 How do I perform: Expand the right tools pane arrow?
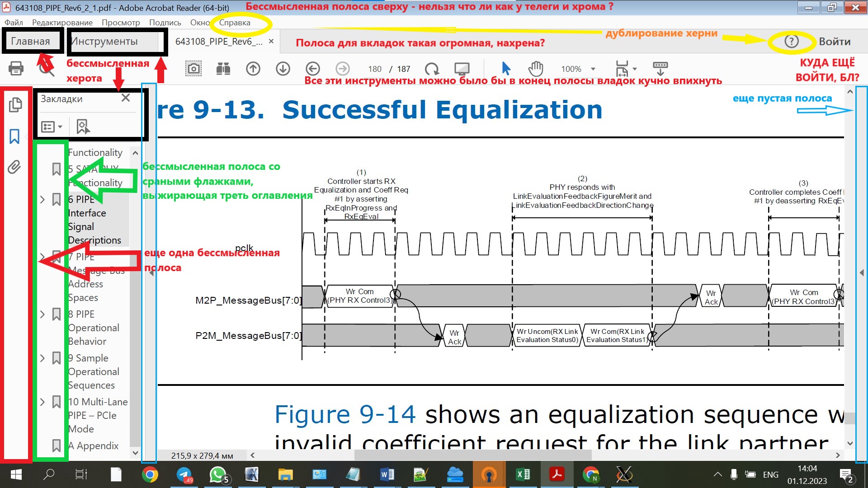862,272
